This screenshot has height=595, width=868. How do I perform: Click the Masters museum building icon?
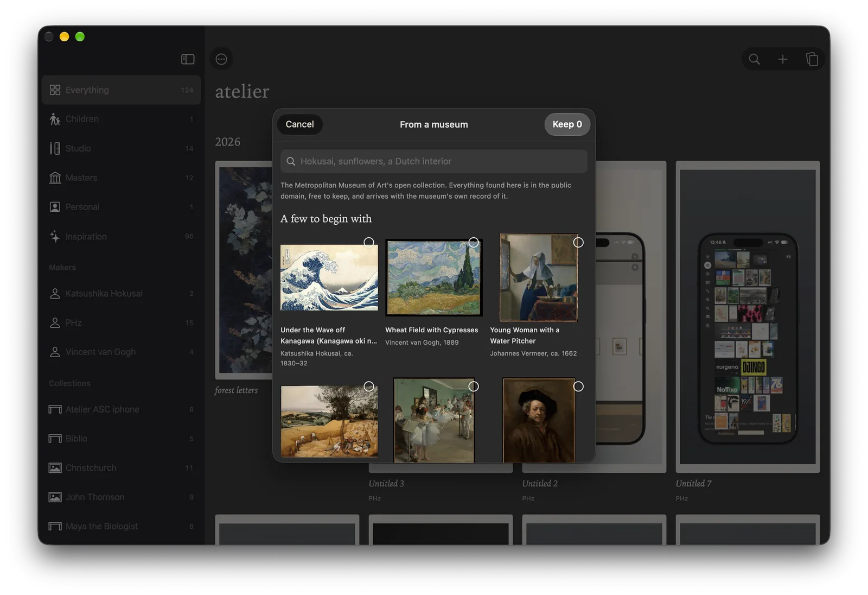tap(55, 178)
